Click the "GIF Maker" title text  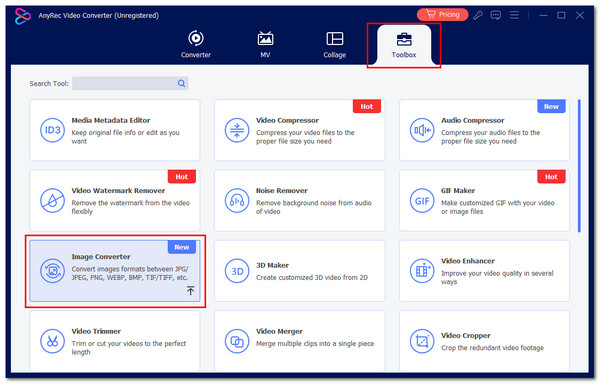458,190
